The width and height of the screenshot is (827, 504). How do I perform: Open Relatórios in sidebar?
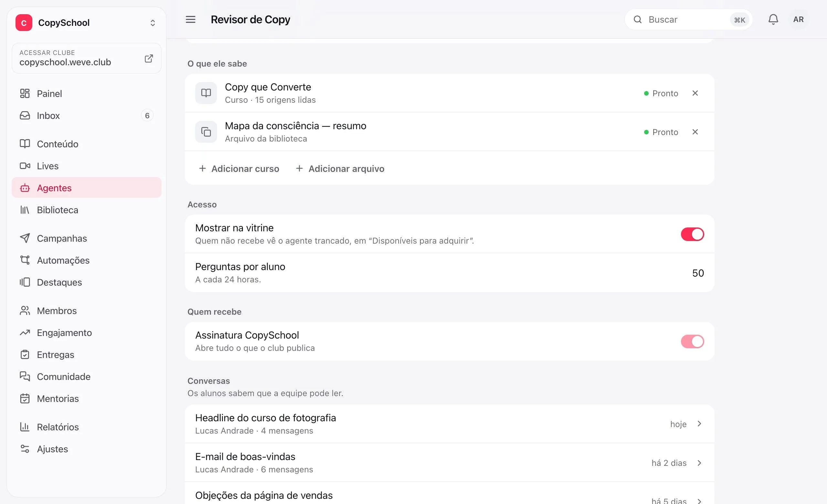87,427
